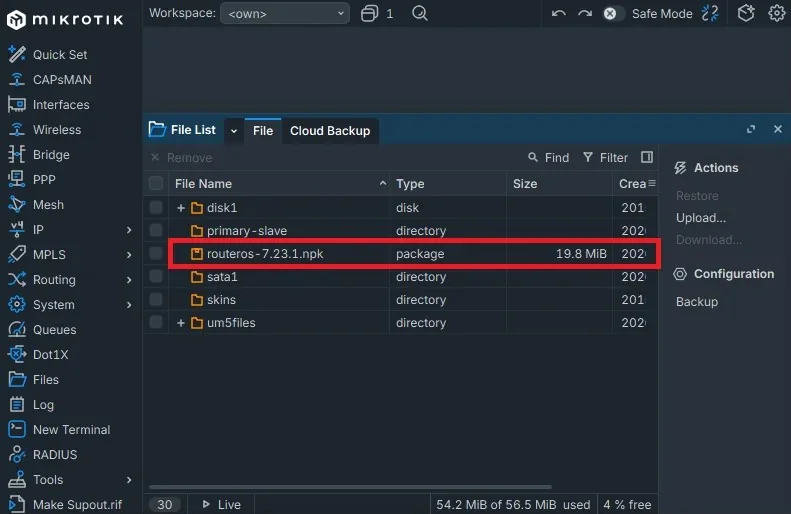This screenshot has height=514, width=791.
Task: Open Log sidebar entry
Action: pos(31,405)
